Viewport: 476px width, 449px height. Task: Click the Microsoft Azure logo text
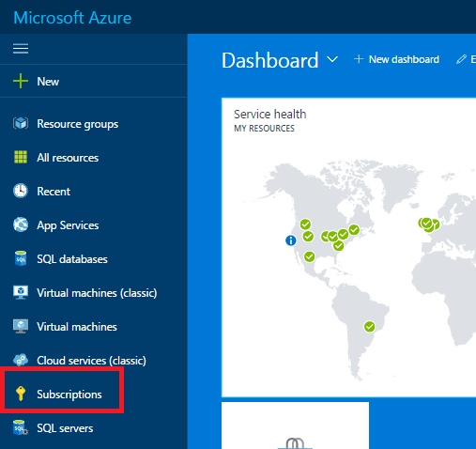coord(72,18)
